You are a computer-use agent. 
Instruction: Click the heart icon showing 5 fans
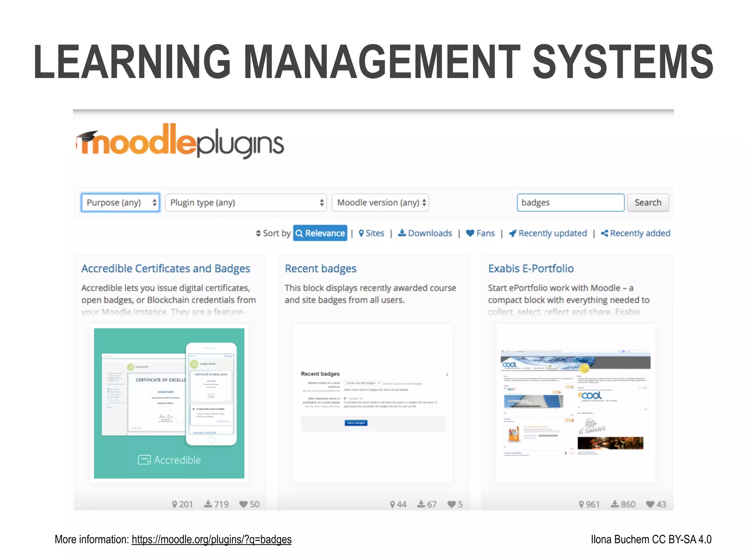click(x=452, y=504)
